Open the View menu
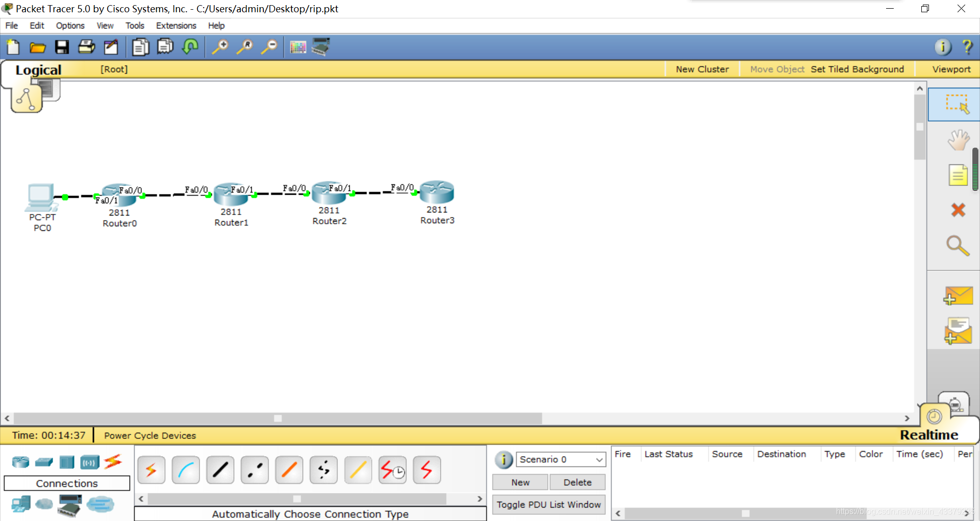980x521 pixels. (105, 26)
